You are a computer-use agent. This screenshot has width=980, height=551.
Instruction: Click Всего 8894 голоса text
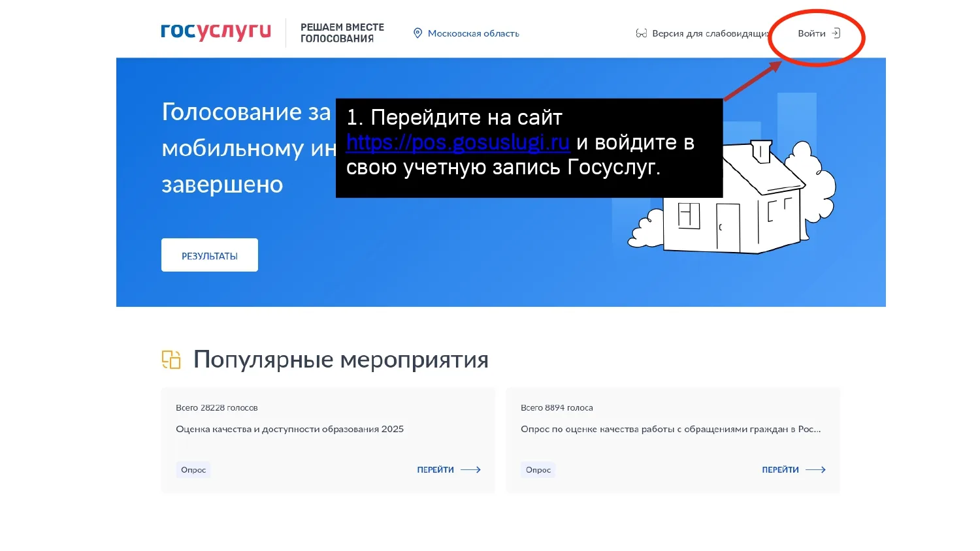point(557,407)
